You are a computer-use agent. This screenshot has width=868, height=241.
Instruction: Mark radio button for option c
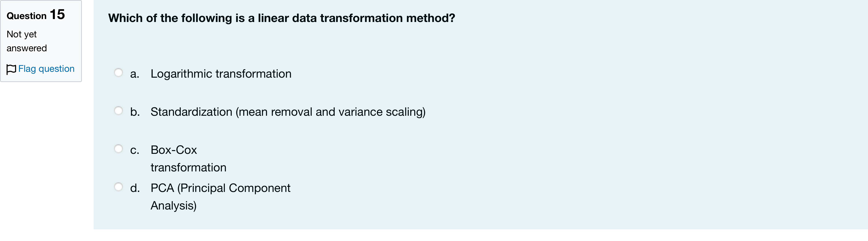coord(118,149)
